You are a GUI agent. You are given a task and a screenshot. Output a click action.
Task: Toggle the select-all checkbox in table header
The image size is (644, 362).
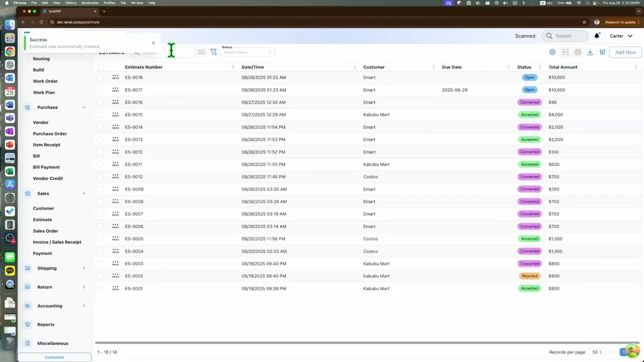click(x=101, y=67)
